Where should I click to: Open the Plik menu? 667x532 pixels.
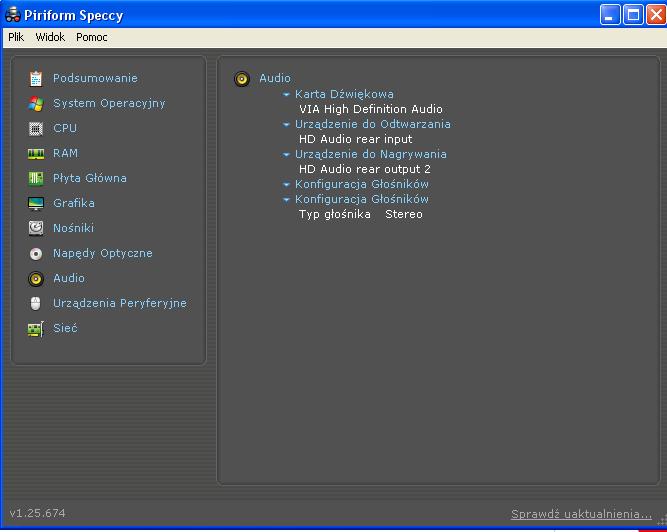[16, 37]
